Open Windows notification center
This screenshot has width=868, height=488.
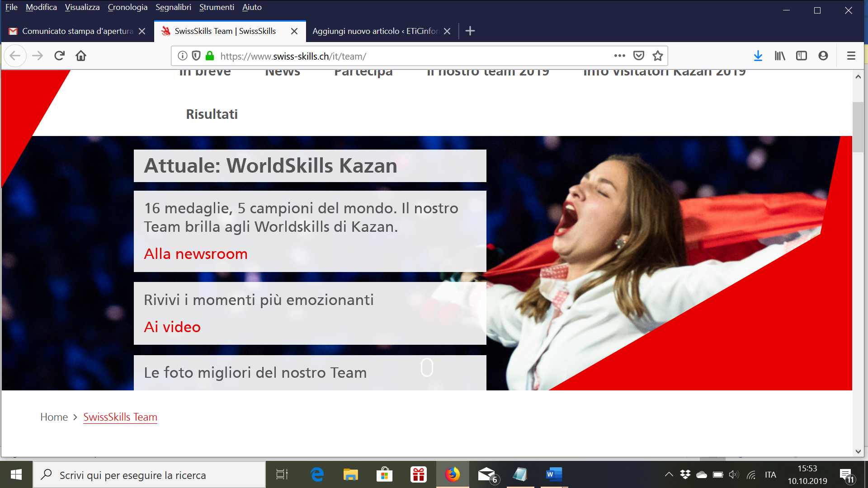[x=846, y=475]
